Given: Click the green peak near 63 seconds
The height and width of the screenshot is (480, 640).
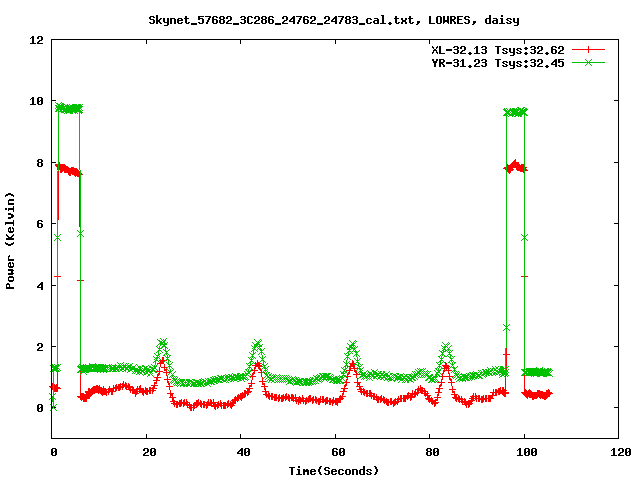Looking at the screenshot, I should tap(353, 345).
